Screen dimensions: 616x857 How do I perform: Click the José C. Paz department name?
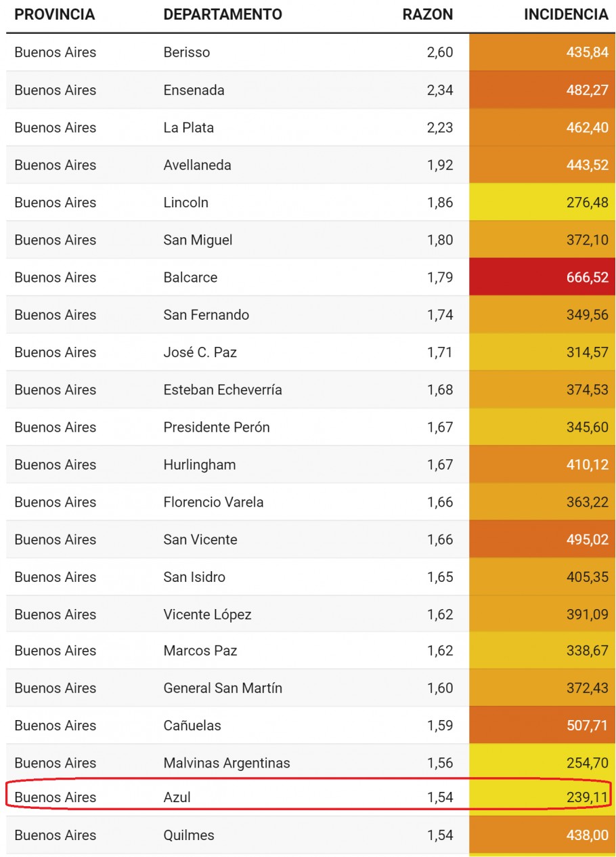[200, 352]
